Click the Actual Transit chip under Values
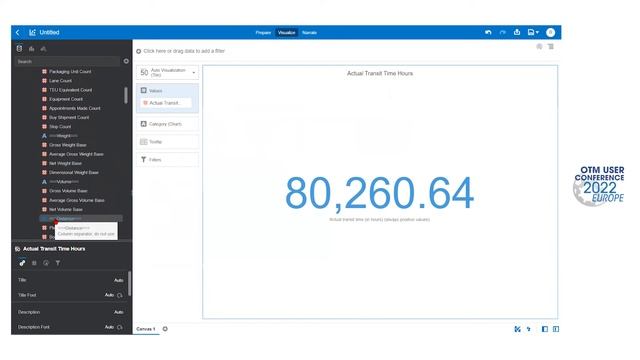 click(x=165, y=103)
